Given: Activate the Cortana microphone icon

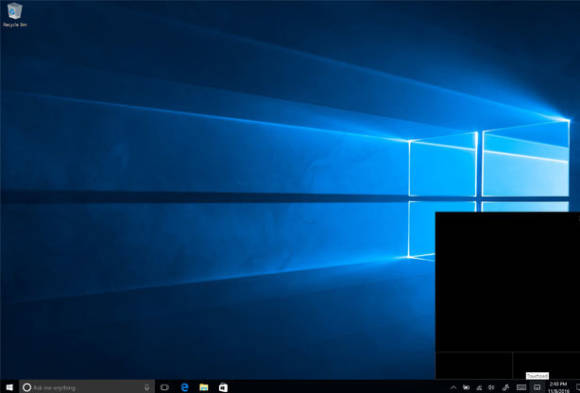Looking at the screenshot, I should pyautogui.click(x=147, y=387).
